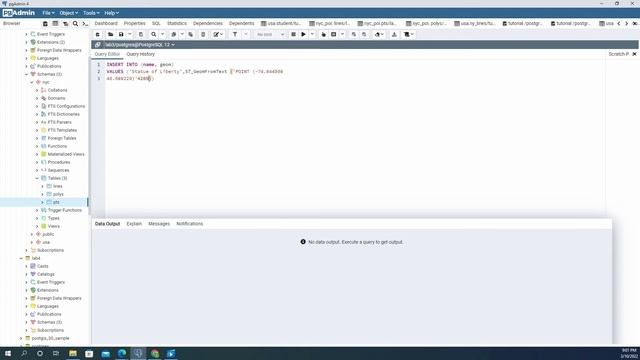Run Explain on the query
The width and height of the screenshot is (640, 360).
[323, 35]
